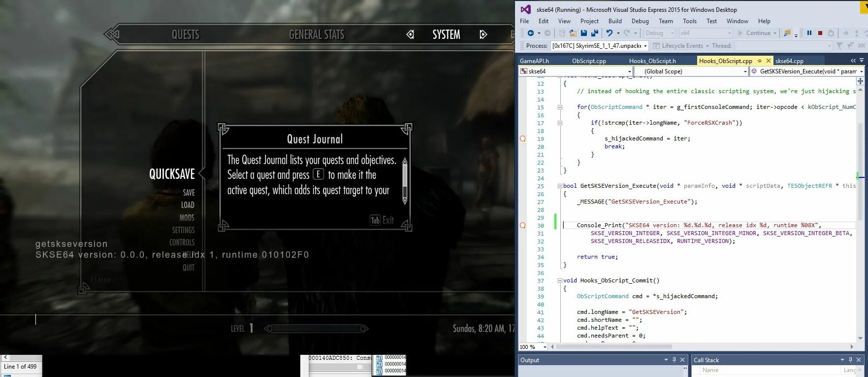Switch to the ObScript.cpp tab
The image size is (868, 377).
pos(589,61)
